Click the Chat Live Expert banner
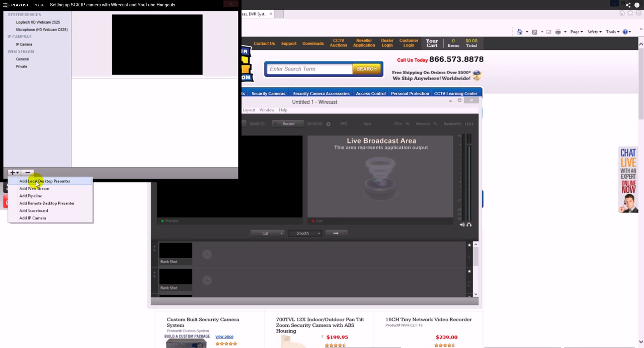Screen dimensions: 644x348 (628, 180)
